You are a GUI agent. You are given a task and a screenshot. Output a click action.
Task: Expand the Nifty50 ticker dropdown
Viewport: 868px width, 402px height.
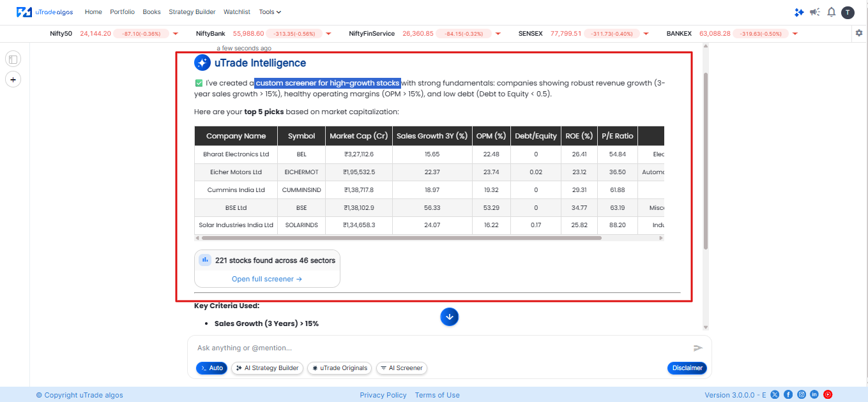175,33
